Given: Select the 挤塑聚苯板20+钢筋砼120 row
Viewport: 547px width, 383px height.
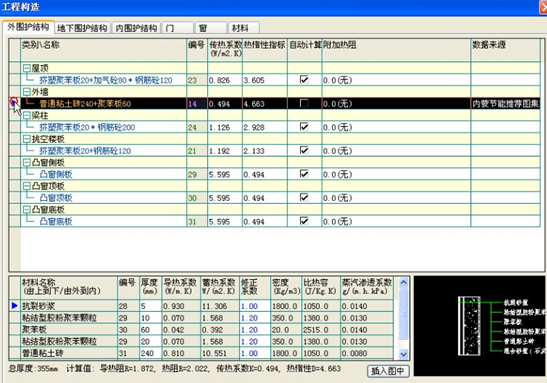Looking at the screenshot, I should tap(85, 151).
